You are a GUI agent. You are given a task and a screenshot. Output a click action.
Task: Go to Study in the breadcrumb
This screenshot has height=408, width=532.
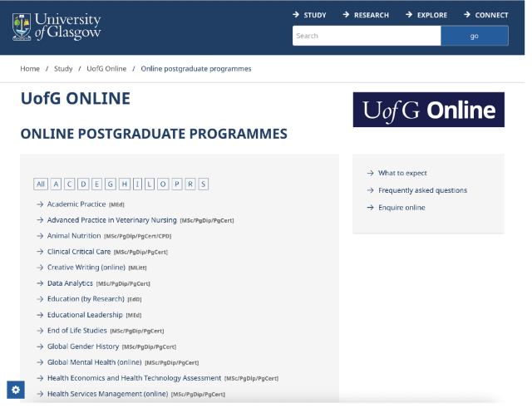63,68
